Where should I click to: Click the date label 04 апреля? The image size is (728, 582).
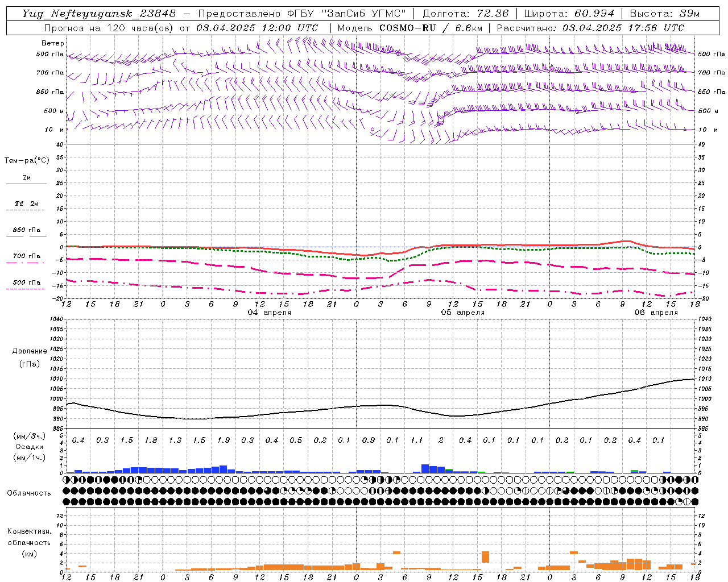point(270,313)
